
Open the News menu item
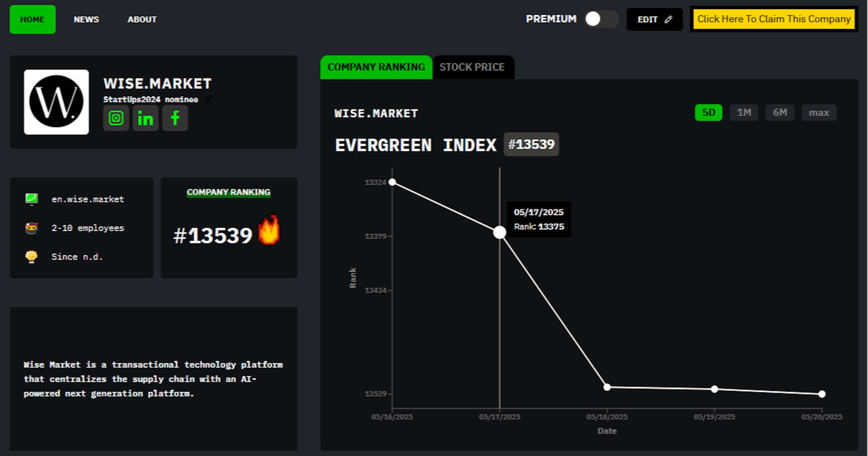pyautogui.click(x=86, y=19)
